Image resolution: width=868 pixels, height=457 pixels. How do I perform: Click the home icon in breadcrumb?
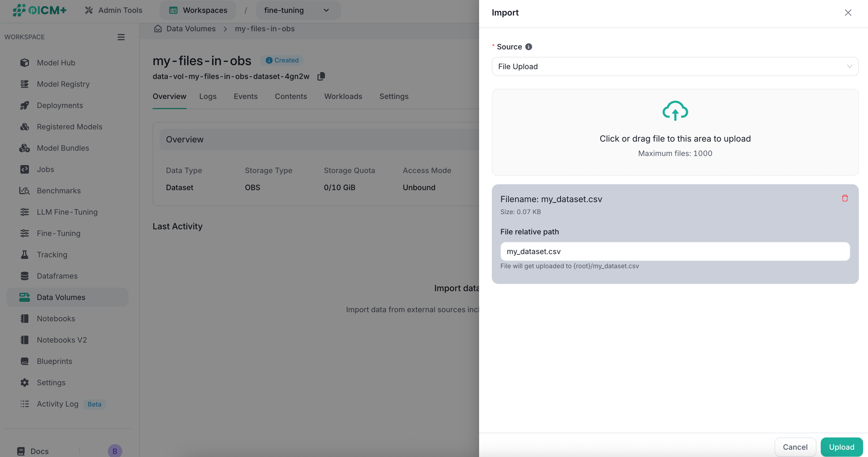(x=158, y=29)
